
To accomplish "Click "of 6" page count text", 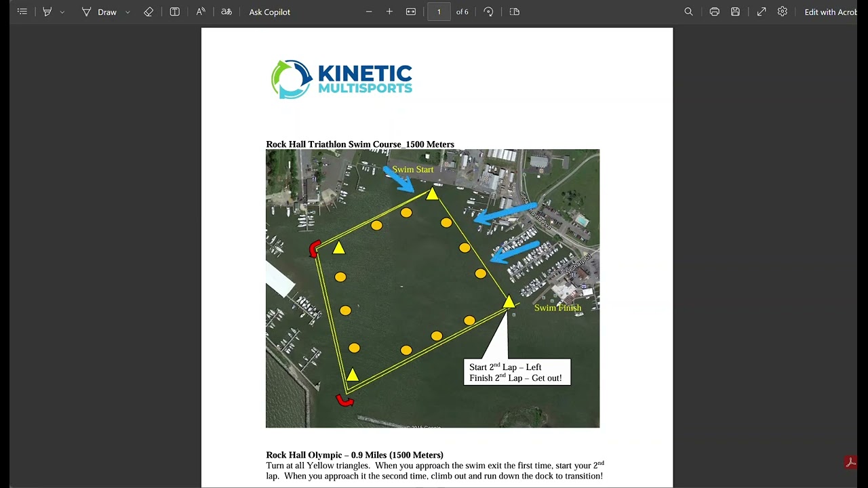I will coord(462,12).
